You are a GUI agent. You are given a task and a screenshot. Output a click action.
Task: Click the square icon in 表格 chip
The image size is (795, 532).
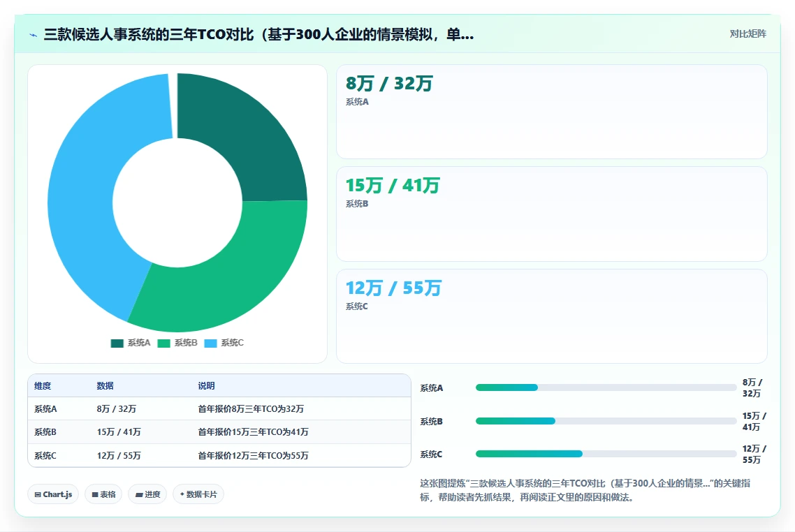coord(95,494)
